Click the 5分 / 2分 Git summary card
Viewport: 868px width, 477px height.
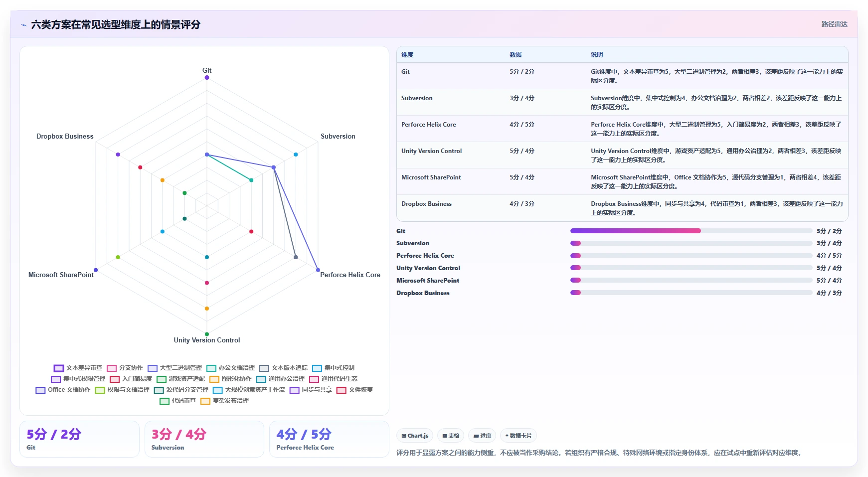(79, 439)
